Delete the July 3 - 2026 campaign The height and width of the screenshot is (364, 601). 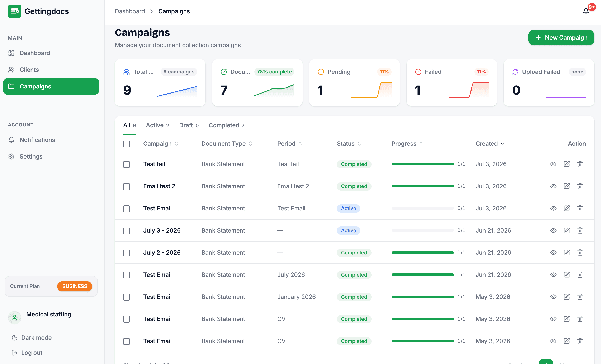pos(580,230)
